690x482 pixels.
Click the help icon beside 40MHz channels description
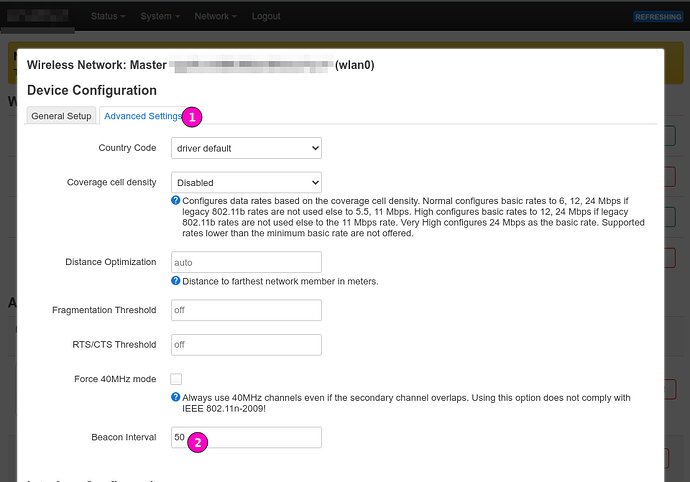click(176, 397)
